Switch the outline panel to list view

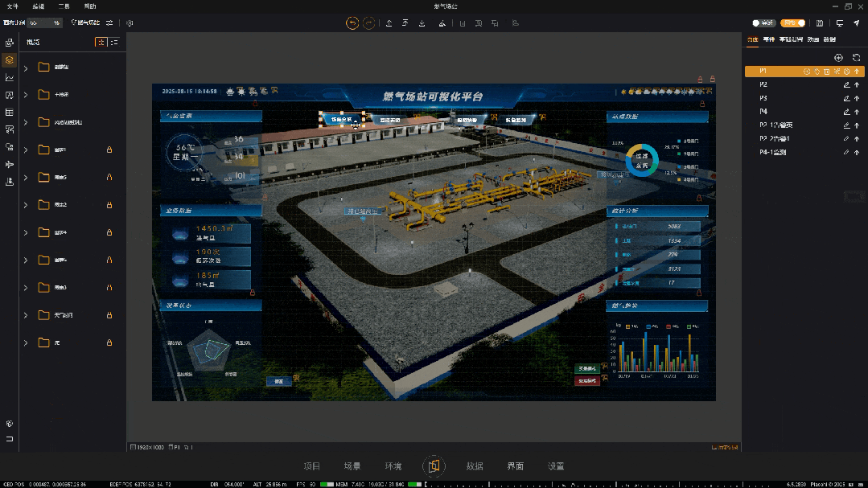(x=114, y=42)
